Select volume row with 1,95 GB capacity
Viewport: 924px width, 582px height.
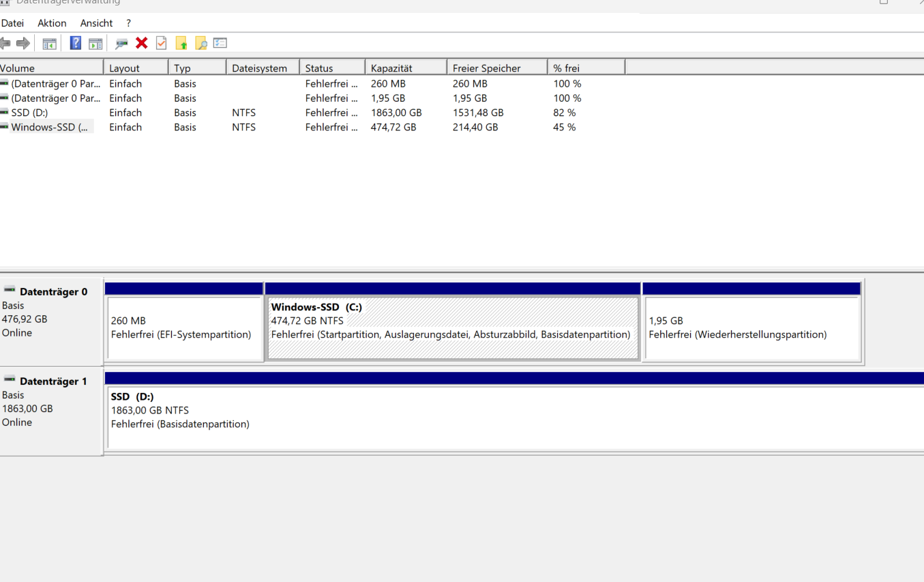tap(312, 98)
